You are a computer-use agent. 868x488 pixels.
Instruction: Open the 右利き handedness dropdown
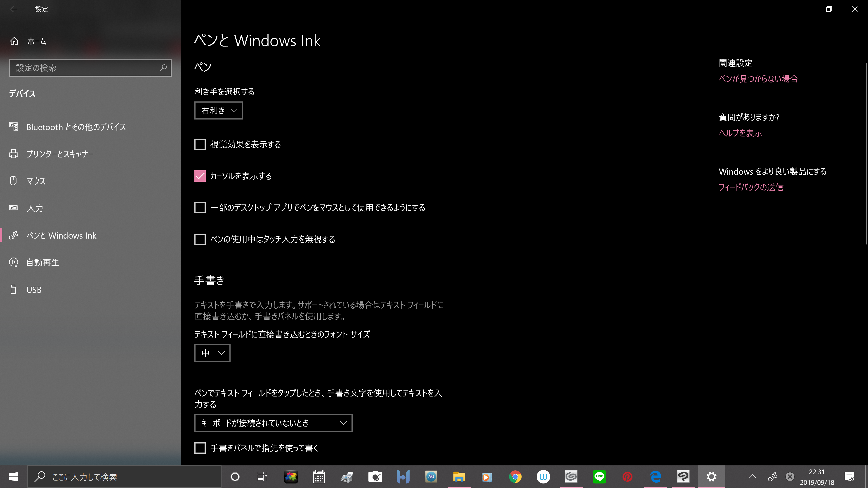click(218, 110)
